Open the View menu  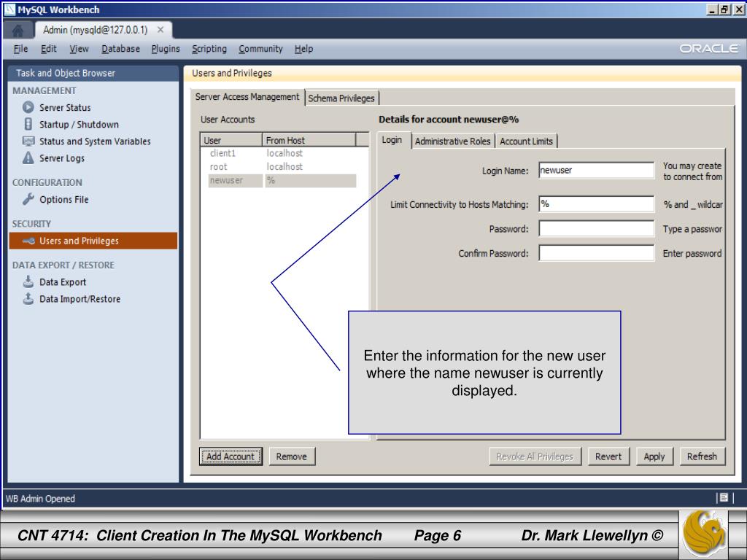(x=79, y=49)
